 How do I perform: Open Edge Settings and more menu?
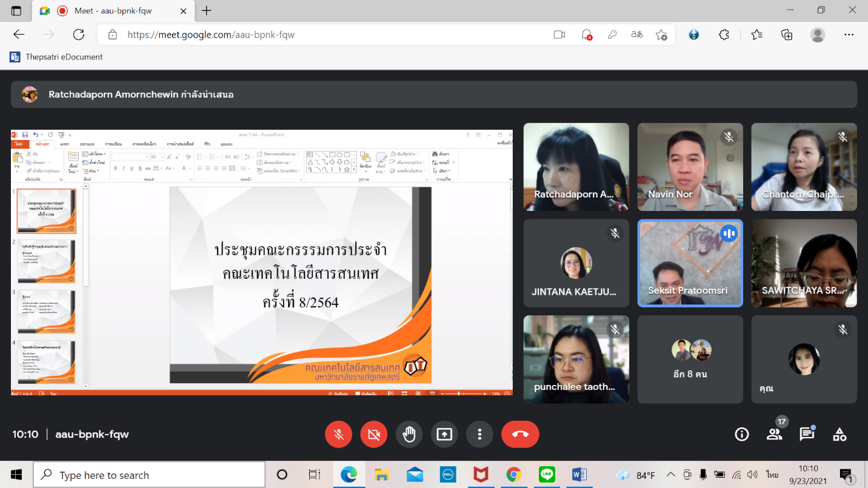pos(849,35)
